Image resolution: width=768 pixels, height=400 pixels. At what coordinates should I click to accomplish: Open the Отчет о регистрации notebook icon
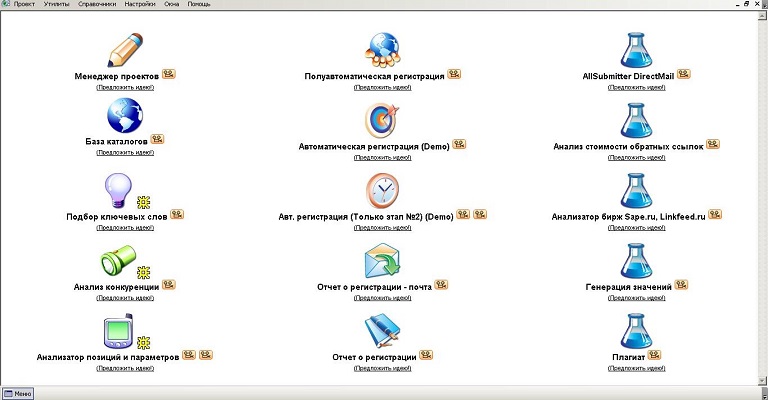click(x=383, y=331)
